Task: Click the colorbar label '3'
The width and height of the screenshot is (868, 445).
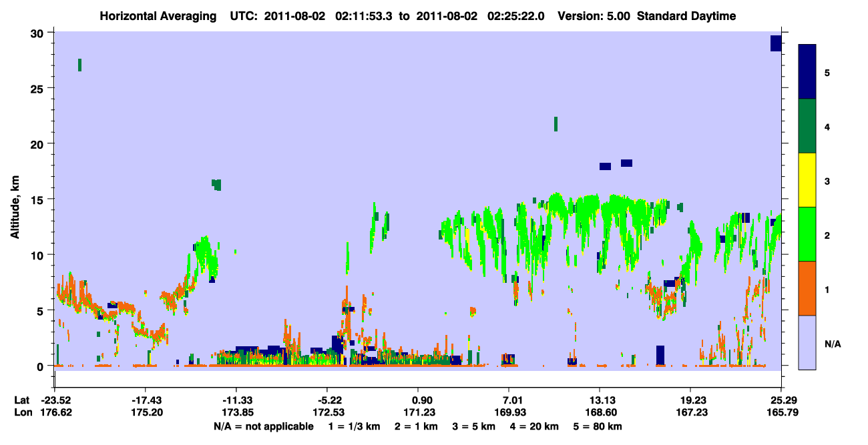Action: (827, 181)
